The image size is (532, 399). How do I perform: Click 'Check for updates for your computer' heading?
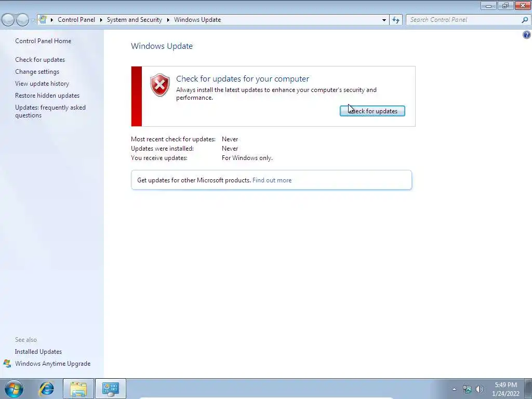tap(243, 79)
